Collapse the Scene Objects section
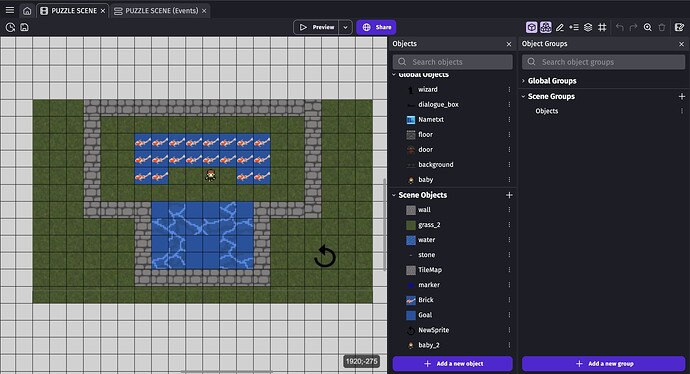The height and width of the screenshot is (374, 690). coord(394,195)
